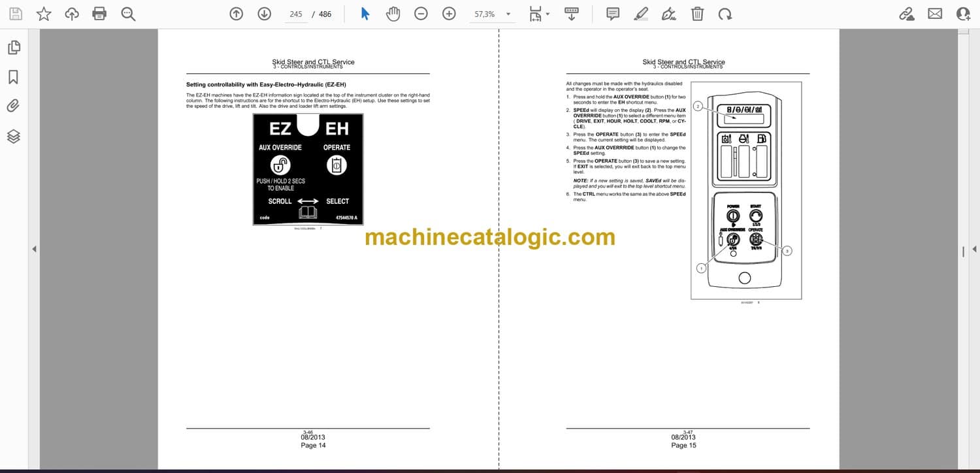Open the fill and sign pen tool
The image size is (980, 473).
(x=668, y=14)
